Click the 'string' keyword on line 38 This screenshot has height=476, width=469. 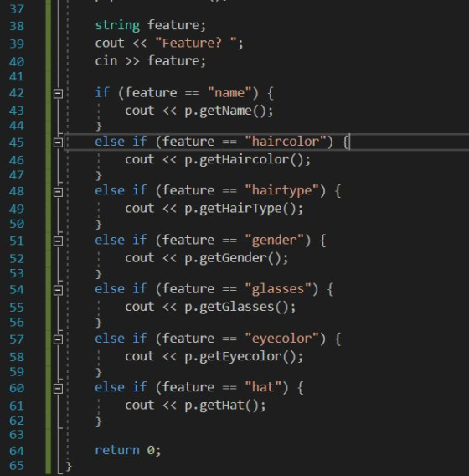(x=117, y=25)
